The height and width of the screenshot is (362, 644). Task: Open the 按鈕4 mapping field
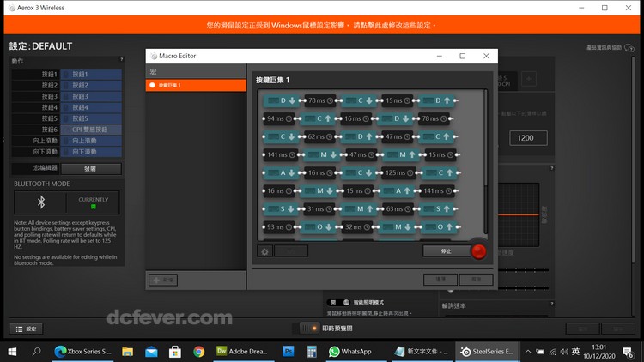[x=91, y=107]
